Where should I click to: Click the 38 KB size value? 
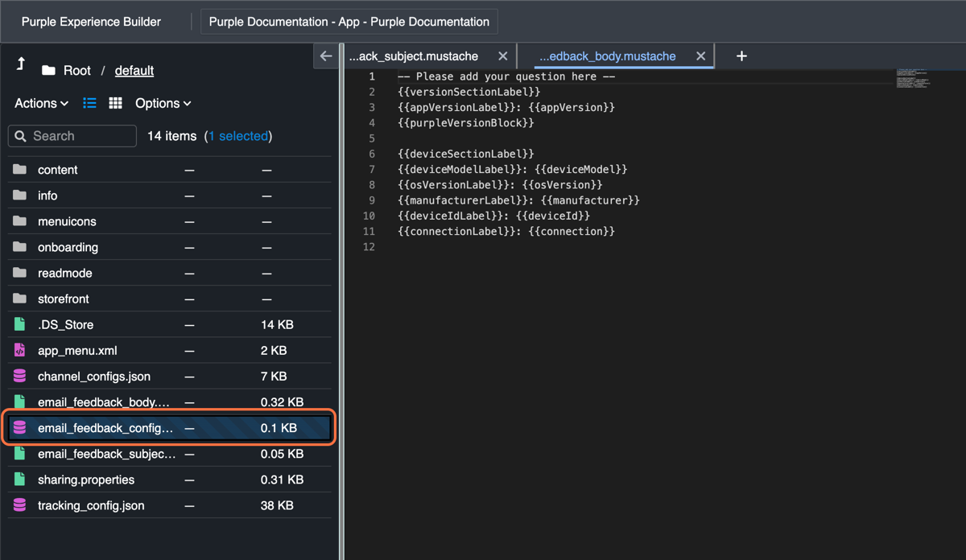277,505
